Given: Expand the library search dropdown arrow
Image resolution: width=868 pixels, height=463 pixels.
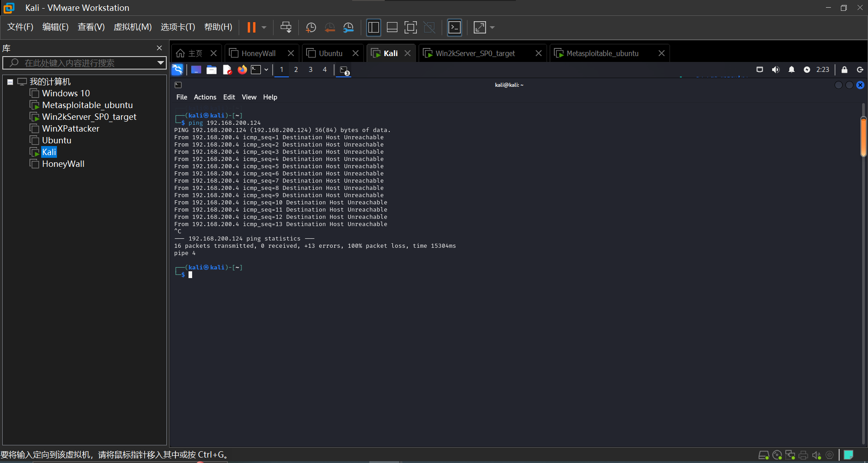Looking at the screenshot, I should click(160, 63).
